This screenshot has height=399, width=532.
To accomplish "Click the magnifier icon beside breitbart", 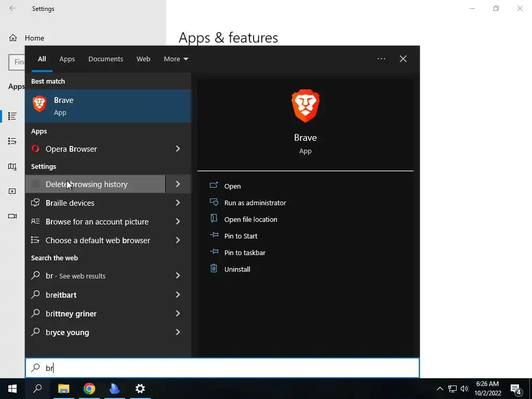I will 36,294.
